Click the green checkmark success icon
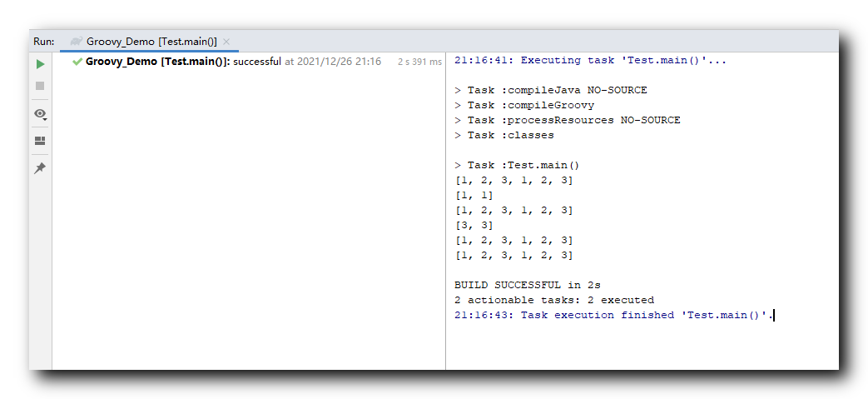 [77, 62]
